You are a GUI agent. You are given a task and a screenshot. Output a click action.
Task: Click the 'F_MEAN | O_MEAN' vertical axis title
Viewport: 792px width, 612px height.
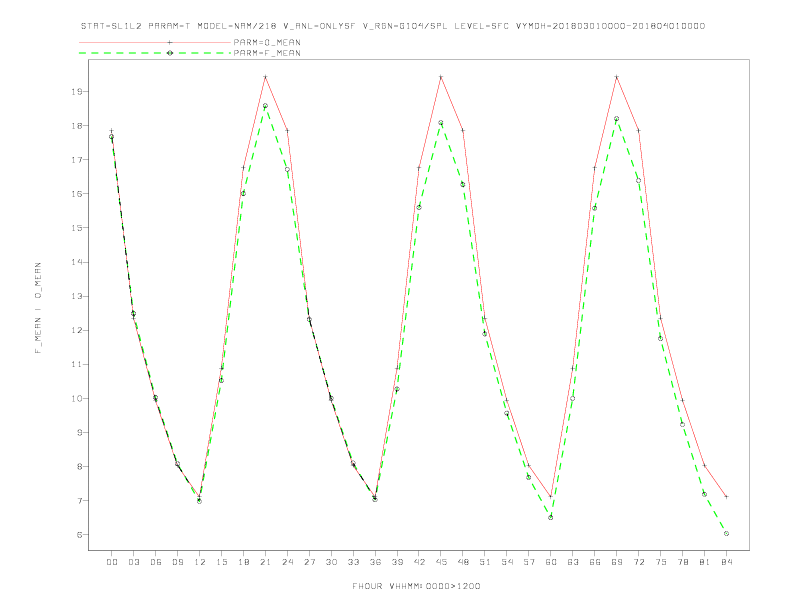38,308
